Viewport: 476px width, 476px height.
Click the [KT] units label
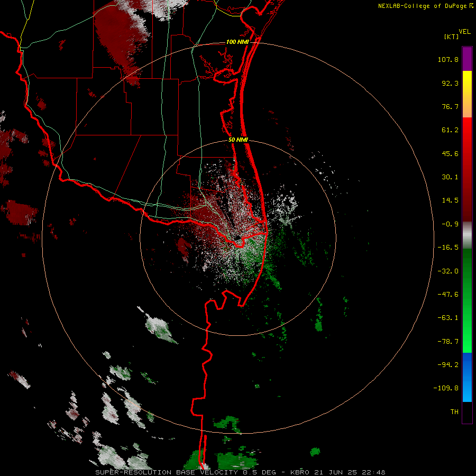[x=452, y=36]
